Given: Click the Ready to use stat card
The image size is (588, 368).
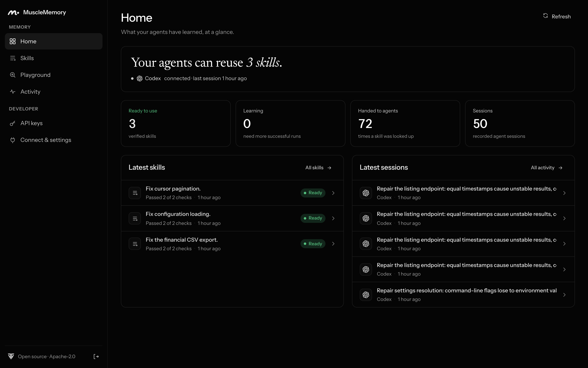Looking at the screenshot, I should [x=176, y=123].
